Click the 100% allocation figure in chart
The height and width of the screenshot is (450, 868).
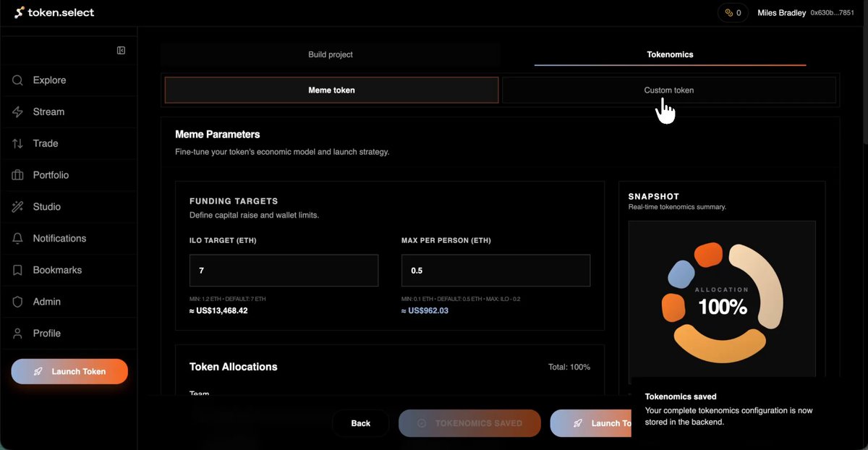point(723,307)
